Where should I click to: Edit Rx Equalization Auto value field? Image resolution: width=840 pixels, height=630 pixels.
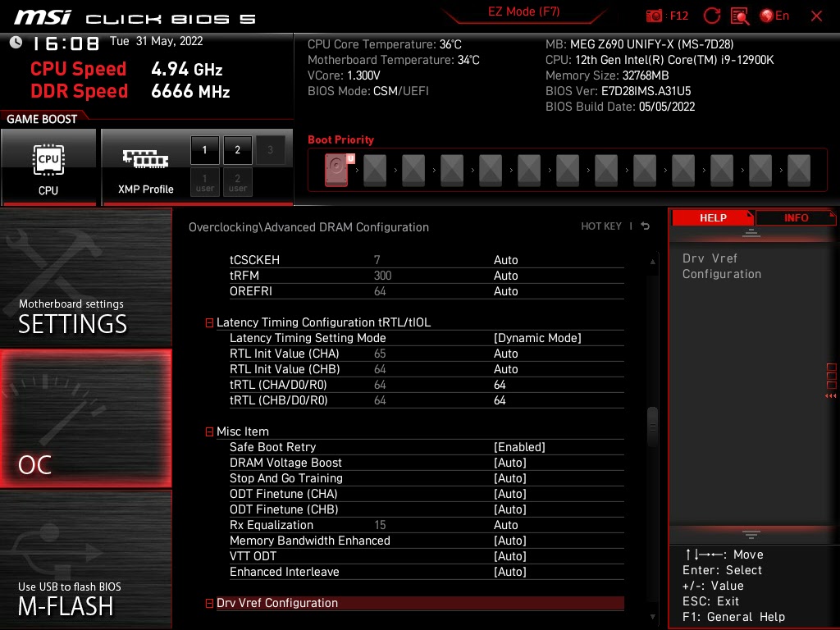[x=505, y=525]
